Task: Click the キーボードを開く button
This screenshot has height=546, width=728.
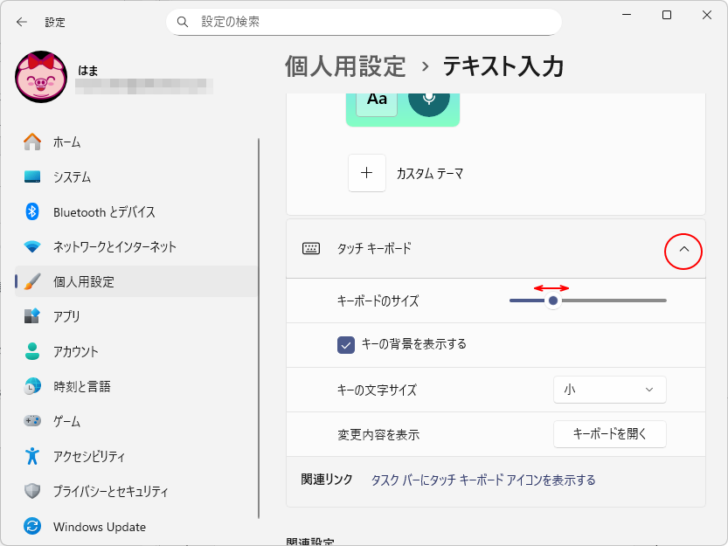Action: point(610,434)
